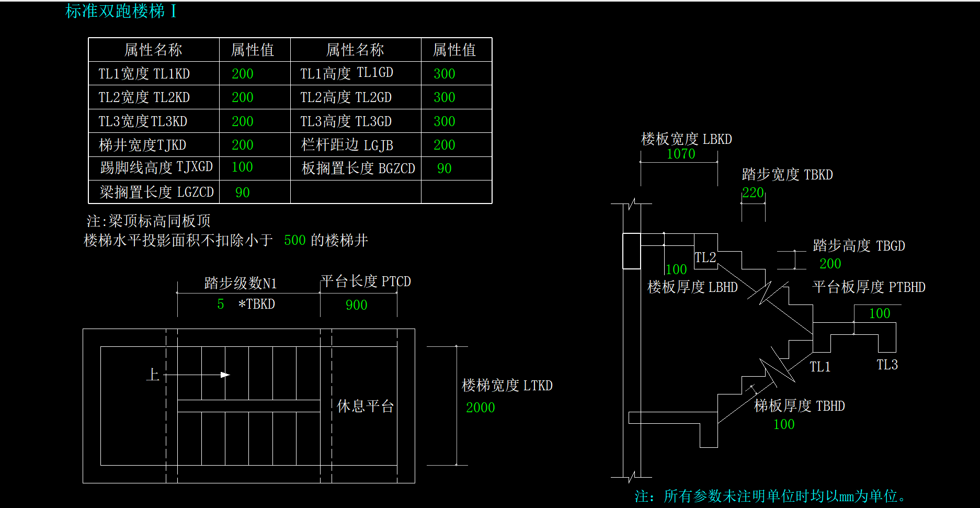Click label TL3高度 TL3GD
The height and width of the screenshot is (508, 980).
pyautogui.click(x=346, y=121)
